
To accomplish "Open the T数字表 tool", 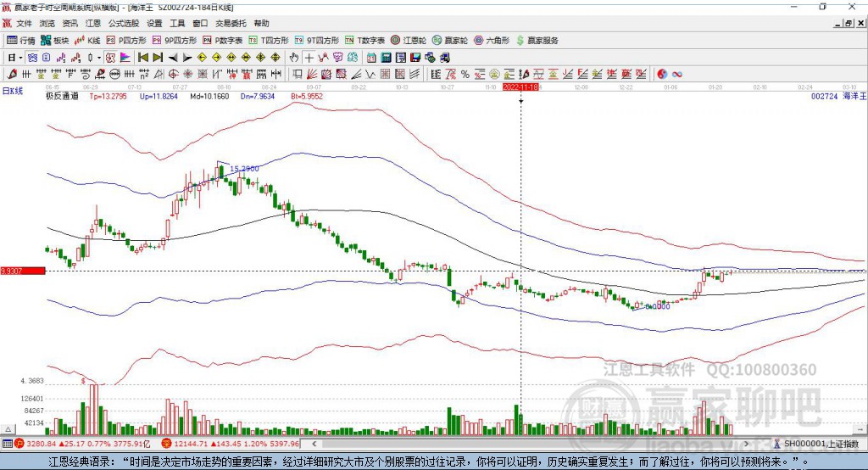I will click(x=364, y=41).
